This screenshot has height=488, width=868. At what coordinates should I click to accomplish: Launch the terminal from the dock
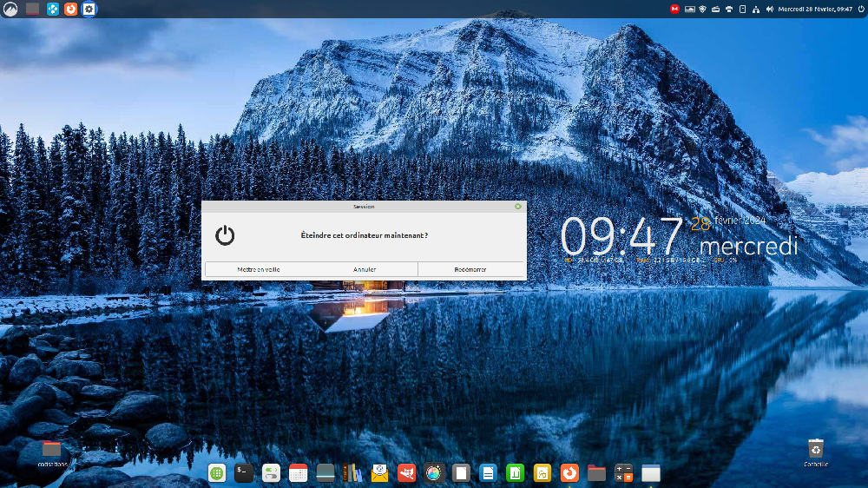pos(244,473)
